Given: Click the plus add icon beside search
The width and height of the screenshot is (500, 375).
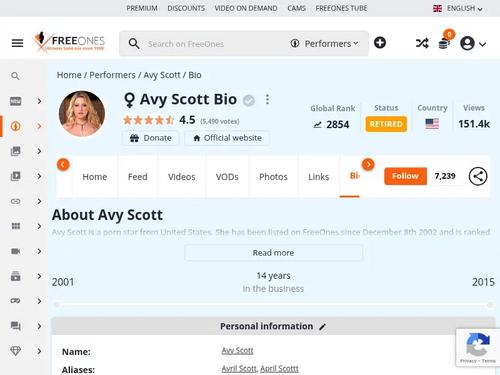Looking at the screenshot, I should click(380, 43).
